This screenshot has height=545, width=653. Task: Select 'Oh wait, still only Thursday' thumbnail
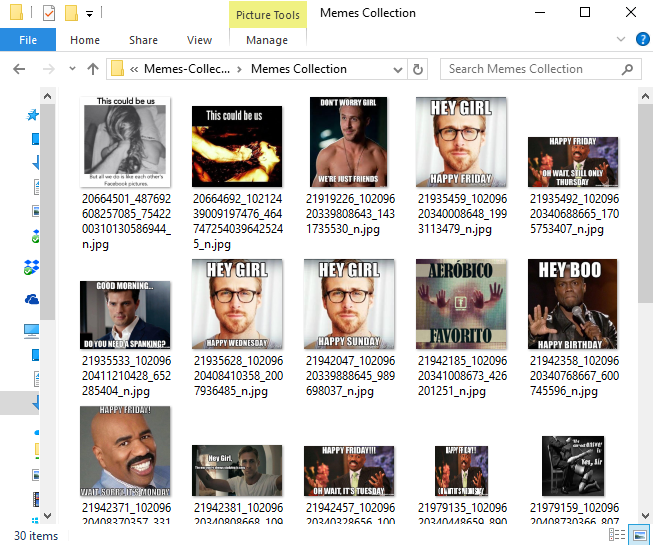point(573,162)
